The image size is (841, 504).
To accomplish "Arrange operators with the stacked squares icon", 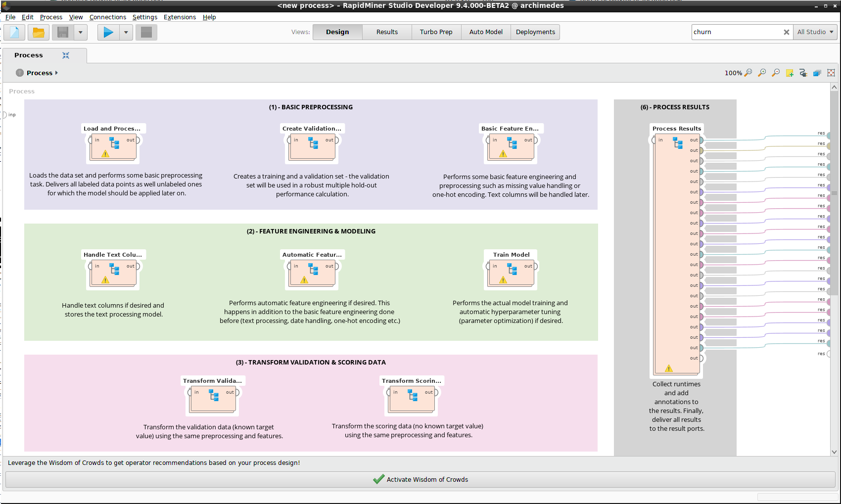I will [817, 73].
